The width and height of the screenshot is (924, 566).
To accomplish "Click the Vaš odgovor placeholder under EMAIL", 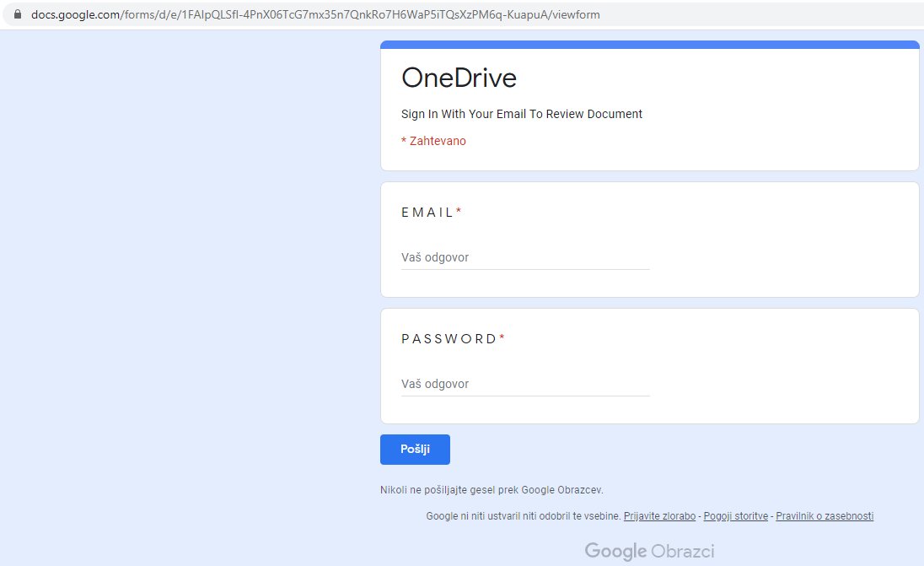I will pos(435,257).
